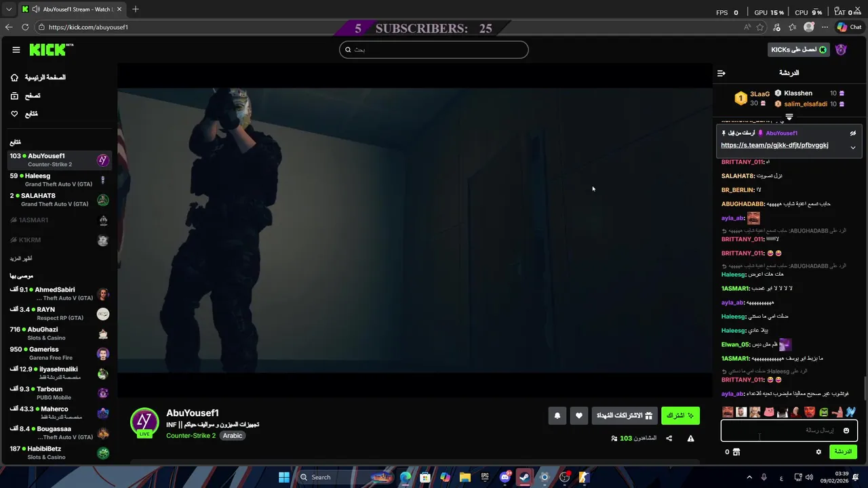Follow channel with heart button
868x488 pixels.
(x=578, y=415)
